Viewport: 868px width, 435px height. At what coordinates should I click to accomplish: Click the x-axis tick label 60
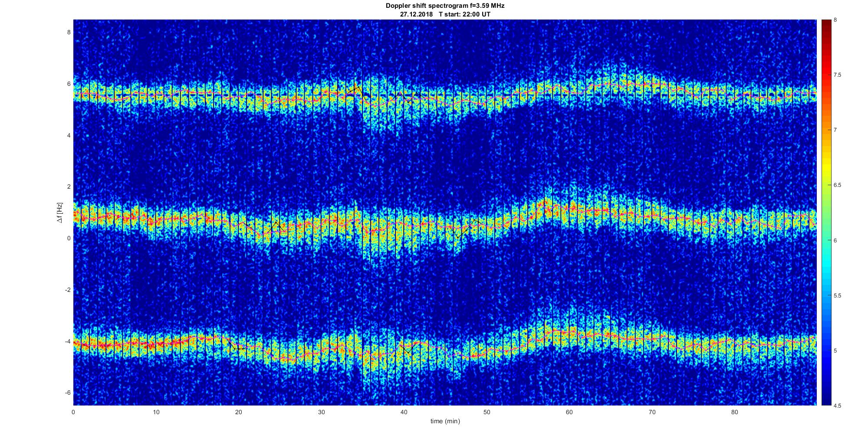tap(569, 412)
